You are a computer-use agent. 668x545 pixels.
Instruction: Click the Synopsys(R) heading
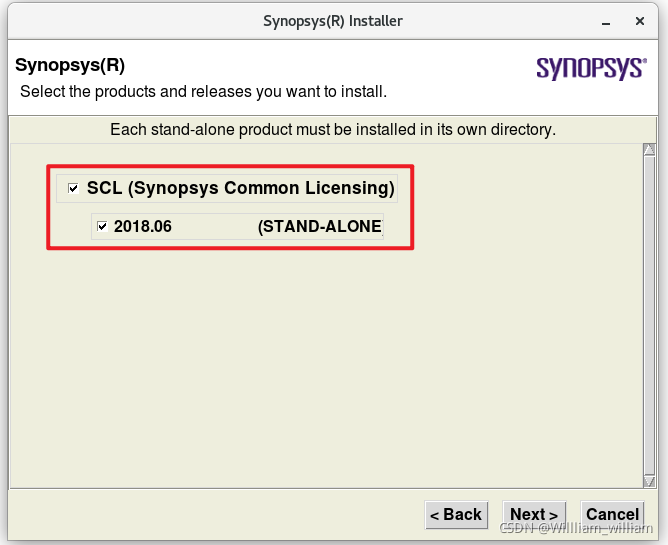click(70, 65)
